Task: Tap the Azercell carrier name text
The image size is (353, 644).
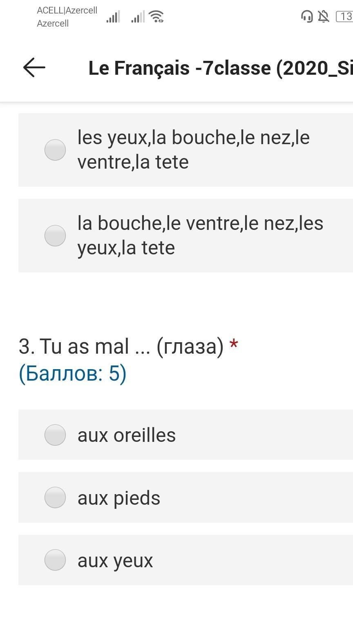Action: 53,23
